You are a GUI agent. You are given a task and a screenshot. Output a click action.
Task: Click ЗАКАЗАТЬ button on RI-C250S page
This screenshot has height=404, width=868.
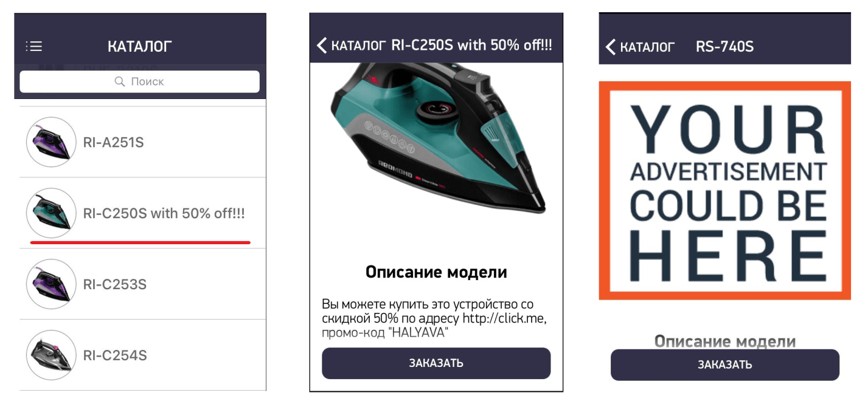(x=436, y=363)
